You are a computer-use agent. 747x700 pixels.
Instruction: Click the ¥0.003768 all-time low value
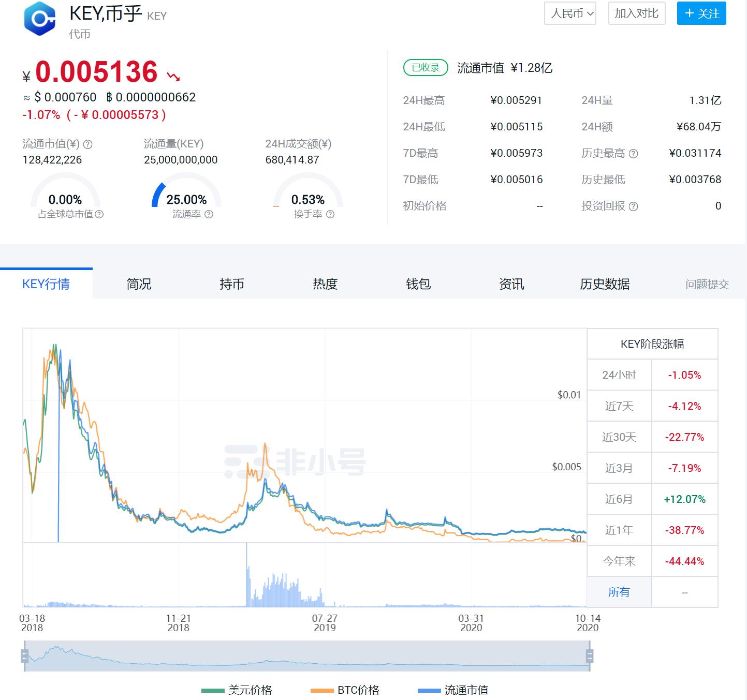tap(695, 180)
